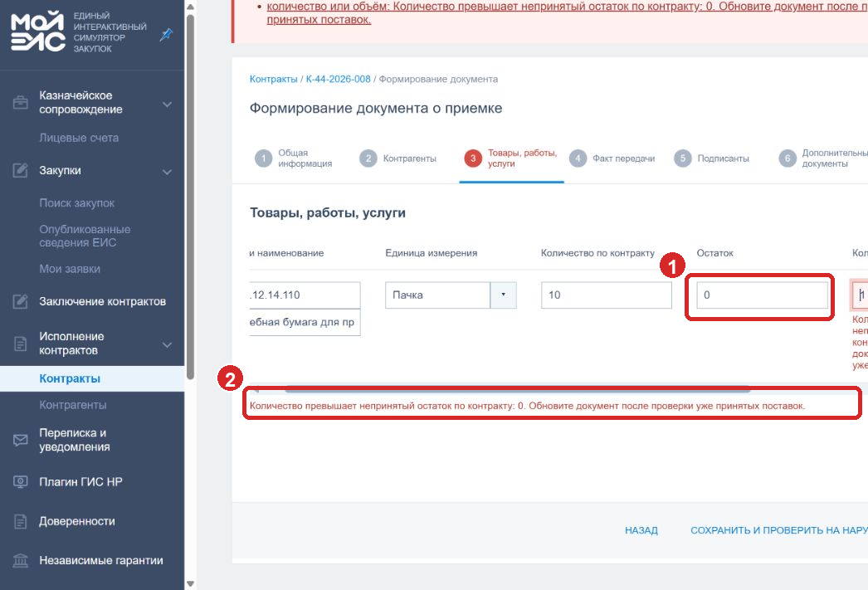This screenshot has width=868, height=590.
Task: Click the Переписка и уведомления envelope icon
Action: click(21, 440)
